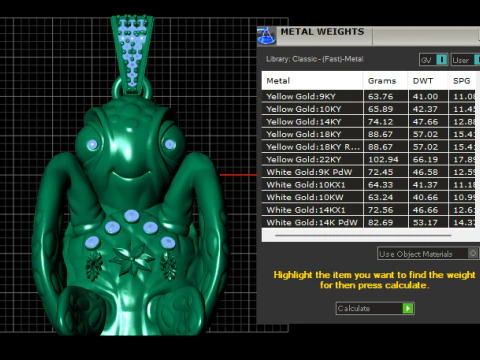Viewport: 480px width, 360px height.
Task: Select the White Gold:14KX1 row
Action: [x=368, y=210]
